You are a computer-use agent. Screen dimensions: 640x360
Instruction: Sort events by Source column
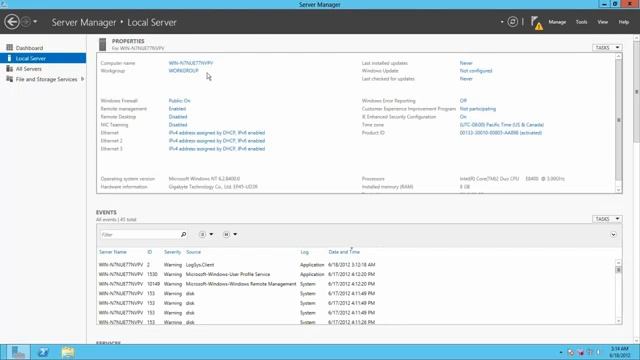(193, 252)
